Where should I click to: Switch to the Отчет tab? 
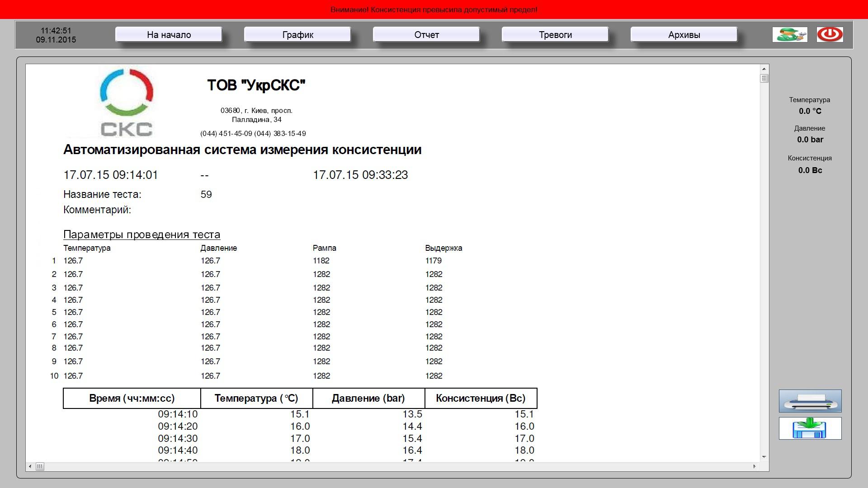click(x=426, y=35)
